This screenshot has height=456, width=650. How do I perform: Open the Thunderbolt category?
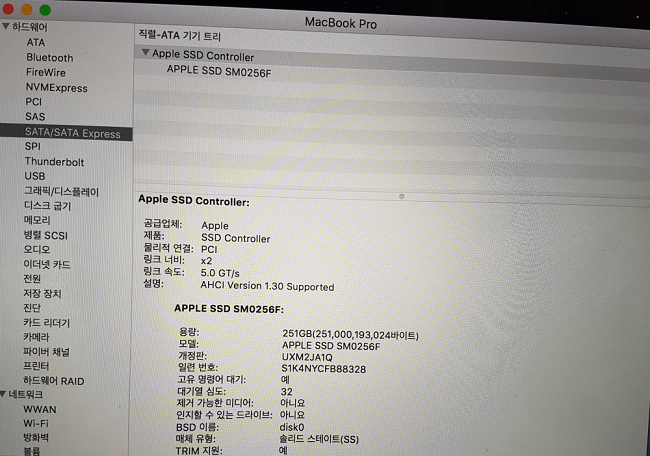click(x=54, y=162)
